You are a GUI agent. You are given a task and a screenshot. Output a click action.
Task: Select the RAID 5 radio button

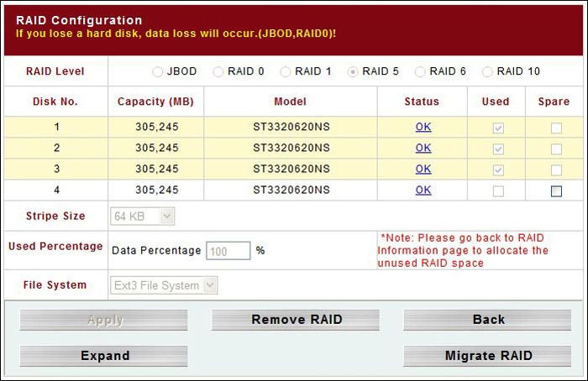pyautogui.click(x=353, y=71)
